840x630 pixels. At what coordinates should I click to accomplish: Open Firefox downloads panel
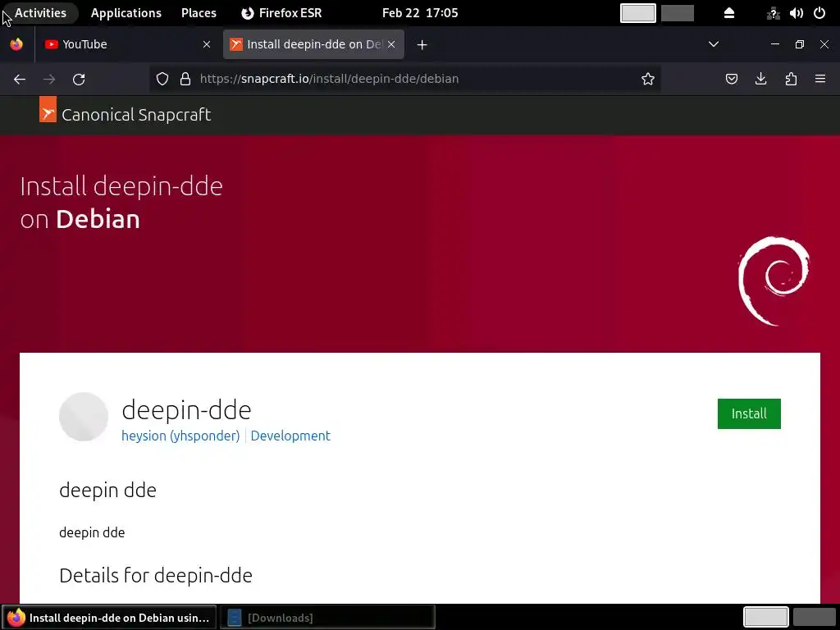click(x=760, y=80)
